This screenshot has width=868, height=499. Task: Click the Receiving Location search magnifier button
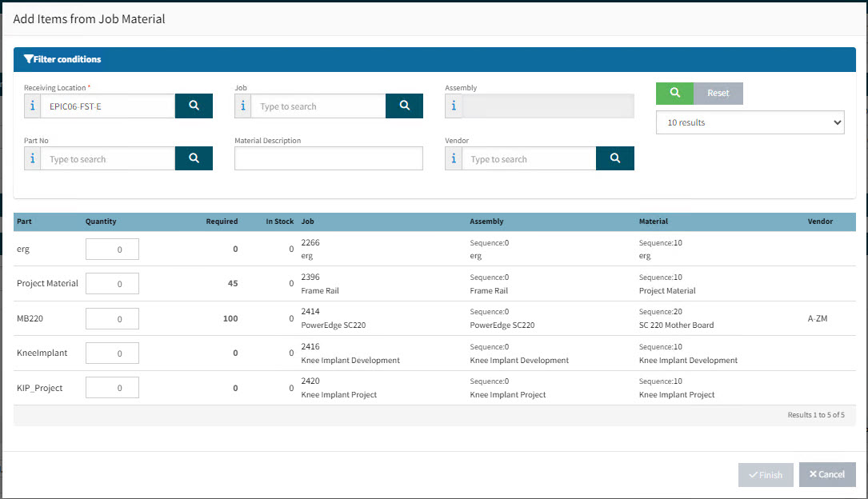click(194, 106)
